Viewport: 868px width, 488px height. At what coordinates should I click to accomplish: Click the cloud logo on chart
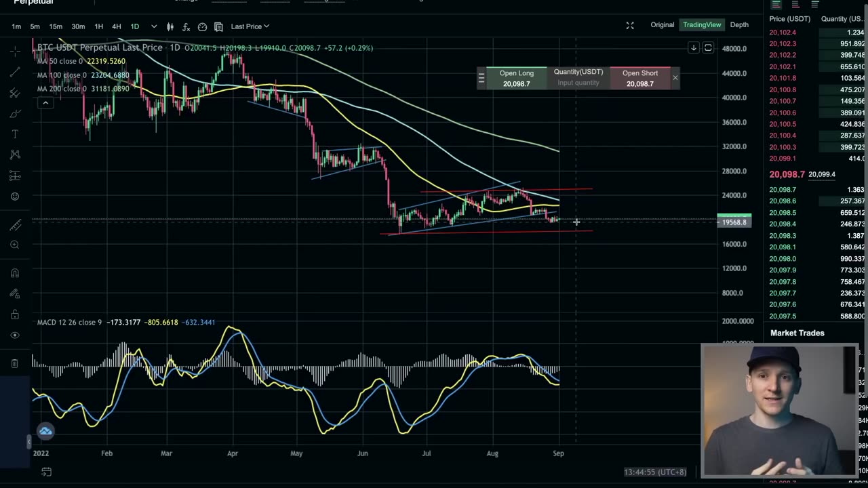(x=45, y=431)
